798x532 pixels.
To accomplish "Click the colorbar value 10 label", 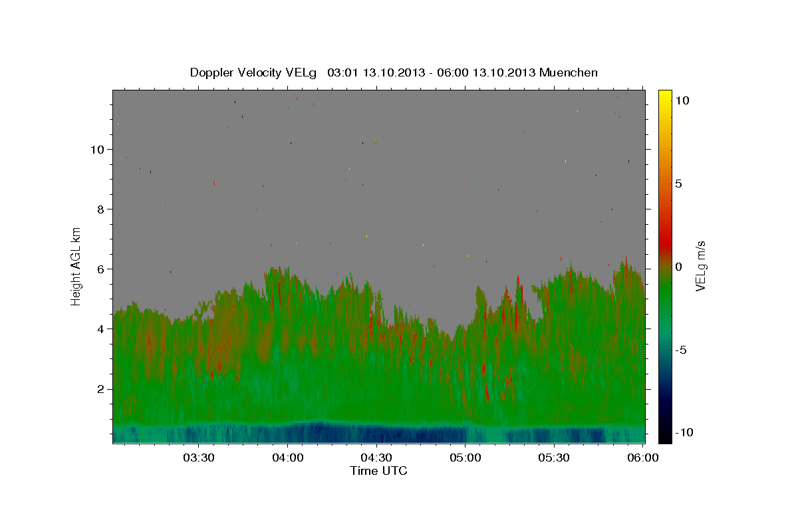I will click(x=682, y=100).
